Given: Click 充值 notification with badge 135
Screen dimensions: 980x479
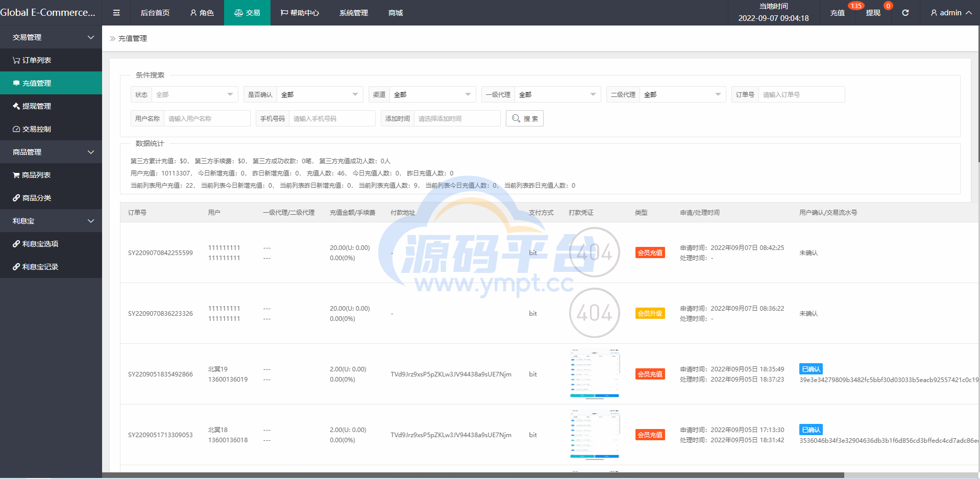Looking at the screenshot, I should pos(838,13).
